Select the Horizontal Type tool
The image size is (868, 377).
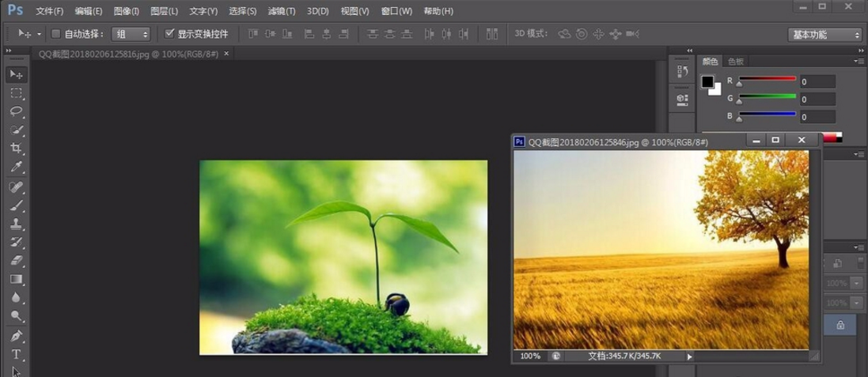16,354
